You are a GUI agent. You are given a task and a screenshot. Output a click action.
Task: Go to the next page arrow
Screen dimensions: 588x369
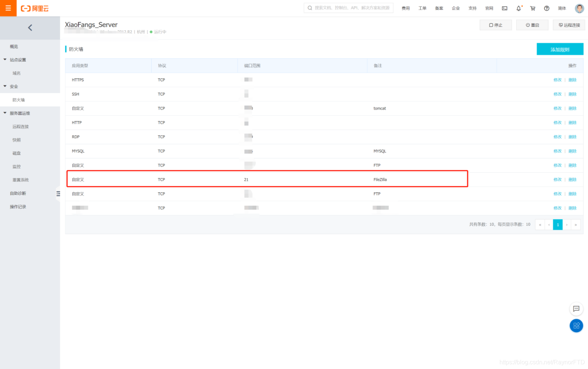pos(567,224)
